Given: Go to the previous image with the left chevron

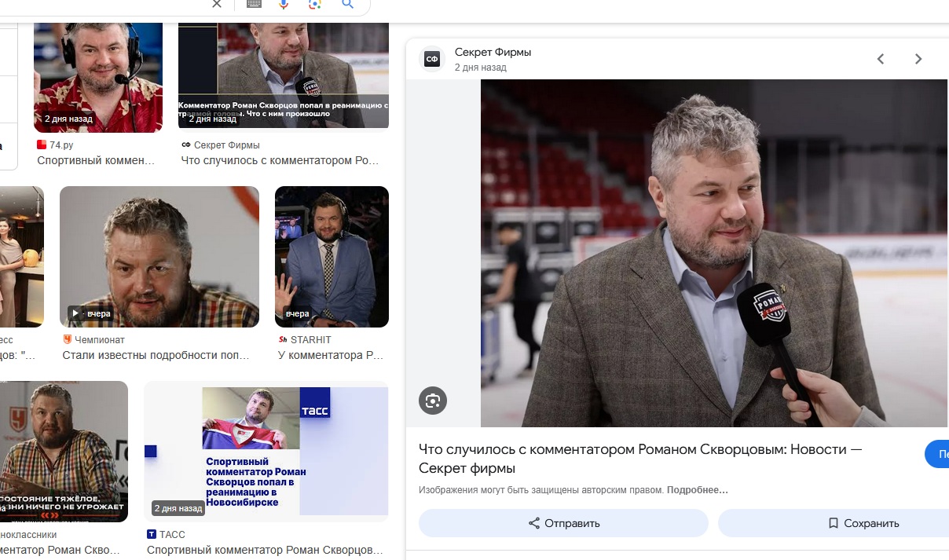Looking at the screenshot, I should click(881, 59).
